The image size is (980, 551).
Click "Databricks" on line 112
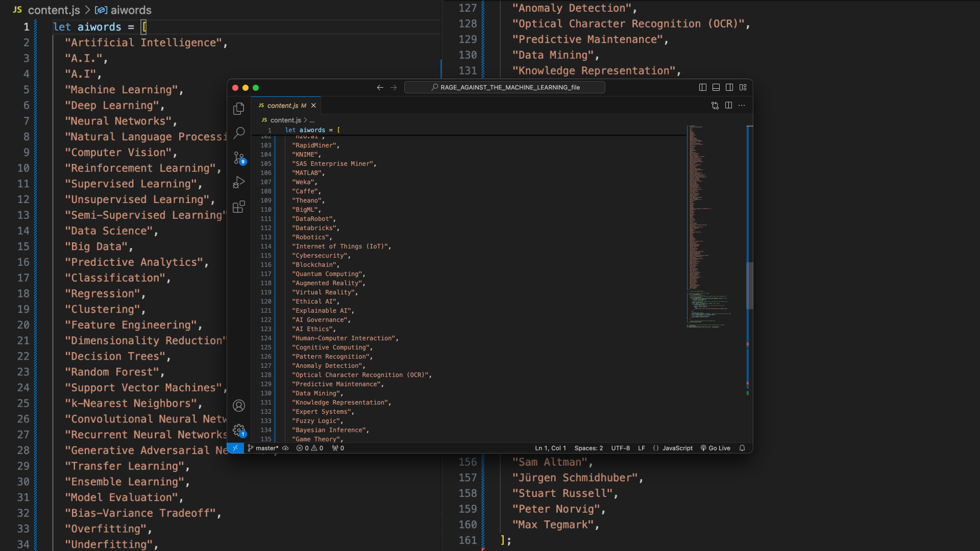[x=314, y=228]
